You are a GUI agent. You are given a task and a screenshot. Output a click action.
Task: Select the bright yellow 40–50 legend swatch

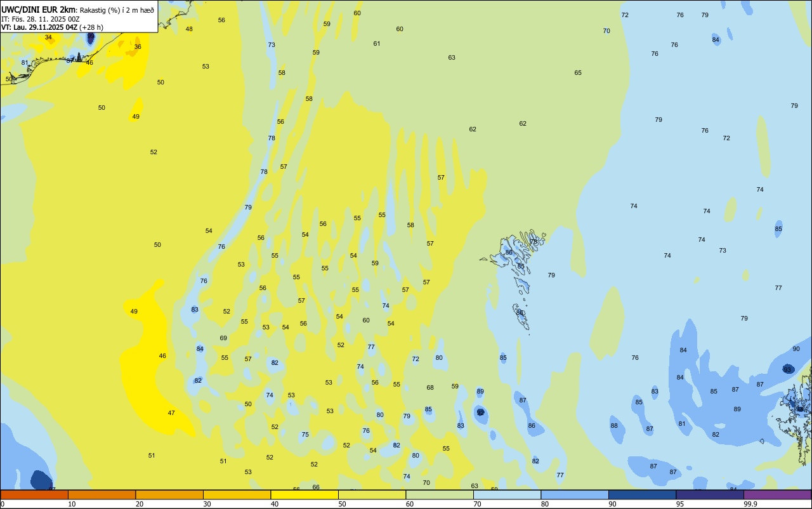pyautogui.click(x=304, y=494)
